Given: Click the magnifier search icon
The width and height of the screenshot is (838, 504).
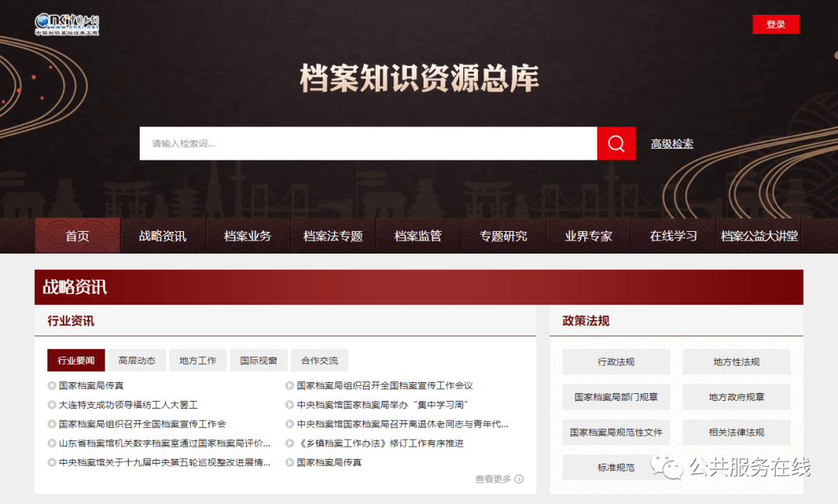Looking at the screenshot, I should (615, 143).
